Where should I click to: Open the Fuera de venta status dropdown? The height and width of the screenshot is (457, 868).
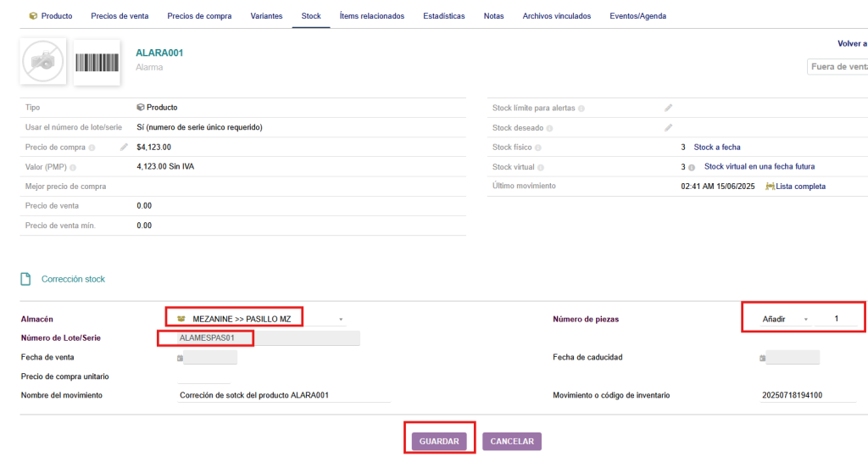pos(837,67)
